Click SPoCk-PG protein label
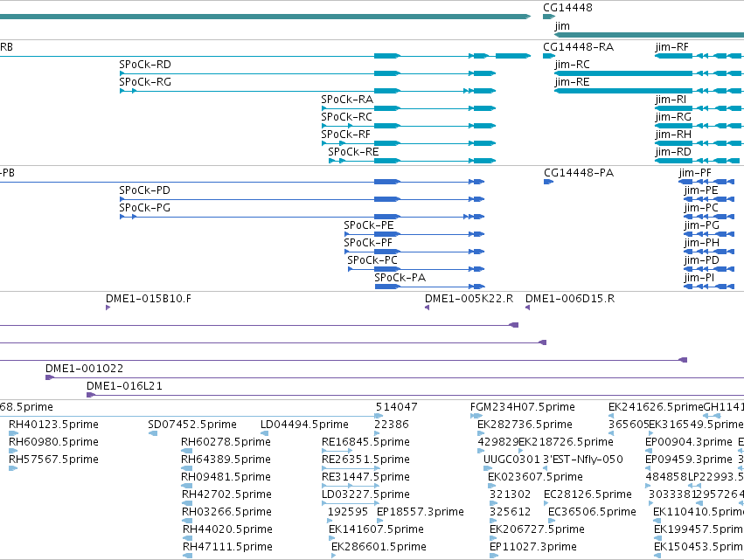 pyautogui.click(x=144, y=208)
